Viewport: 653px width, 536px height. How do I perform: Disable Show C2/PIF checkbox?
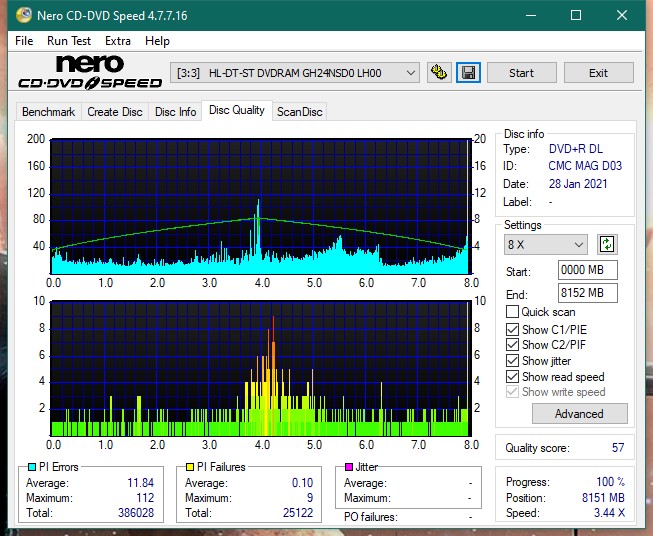512,344
